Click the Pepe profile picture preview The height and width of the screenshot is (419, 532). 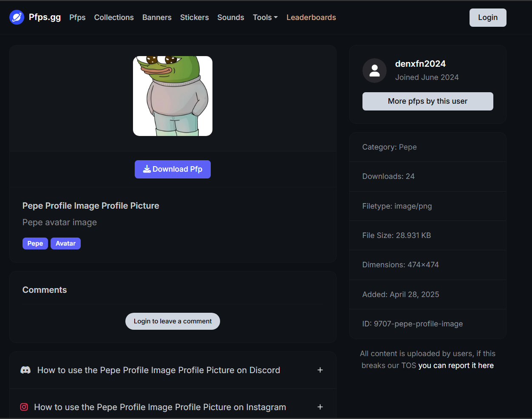[173, 96]
